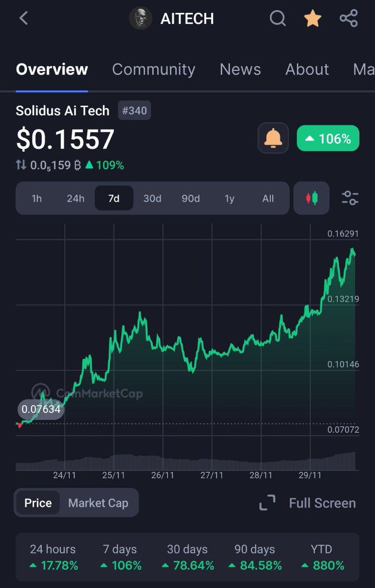Set a price alert with bell icon

pyautogui.click(x=273, y=139)
